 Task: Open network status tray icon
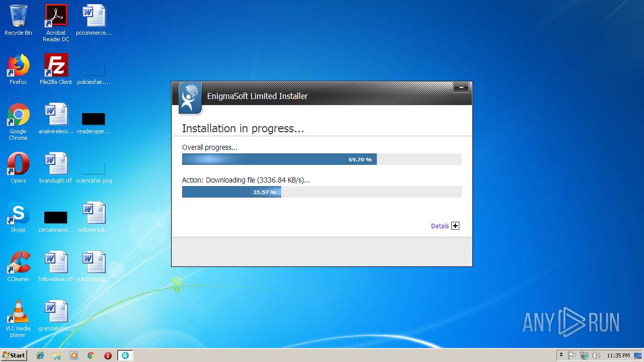point(584,355)
